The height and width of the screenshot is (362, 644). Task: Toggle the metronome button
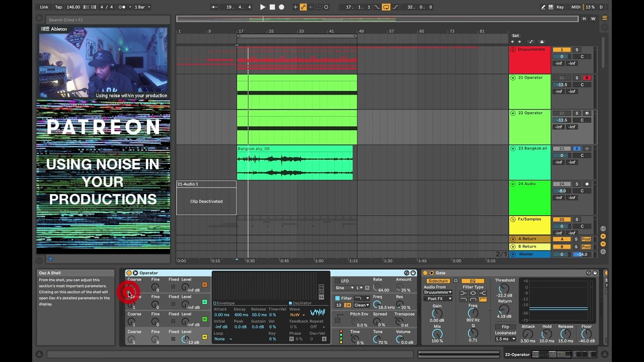coord(122,7)
